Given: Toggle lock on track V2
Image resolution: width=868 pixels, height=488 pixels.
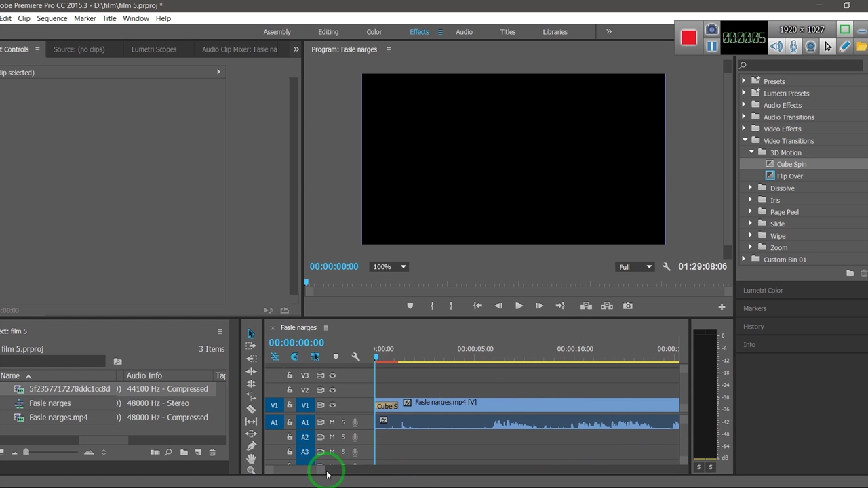Looking at the screenshot, I should pos(290,390).
